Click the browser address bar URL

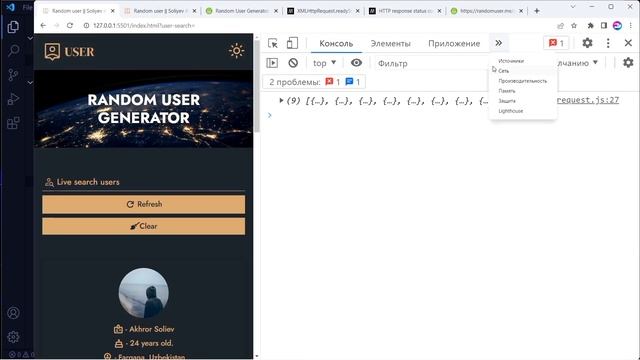pyautogui.click(x=144, y=25)
